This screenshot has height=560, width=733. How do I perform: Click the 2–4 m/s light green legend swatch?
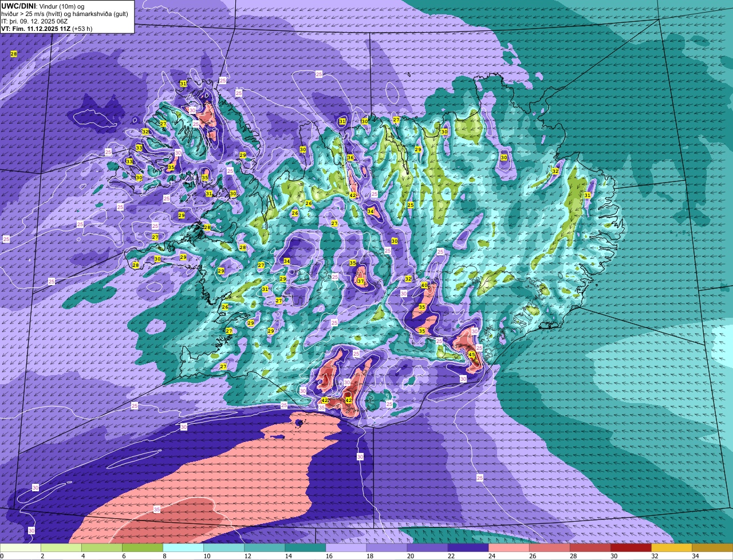[61, 548]
